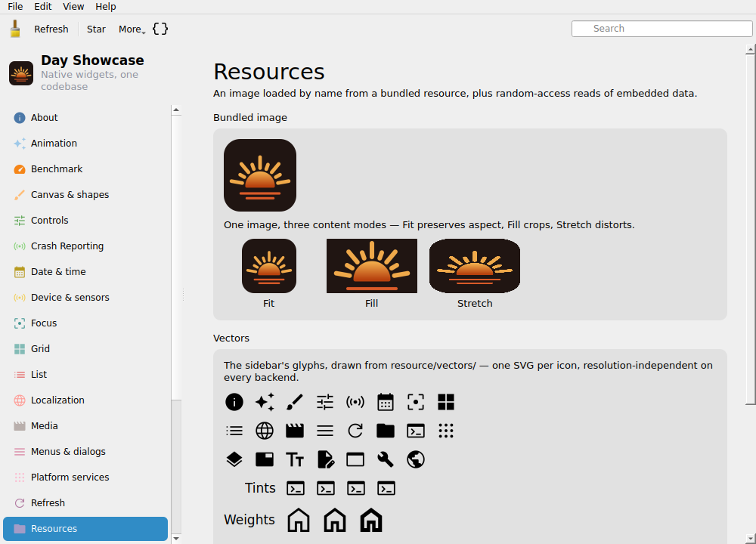Click the sidebar scrollbar up arrow

tap(176, 110)
